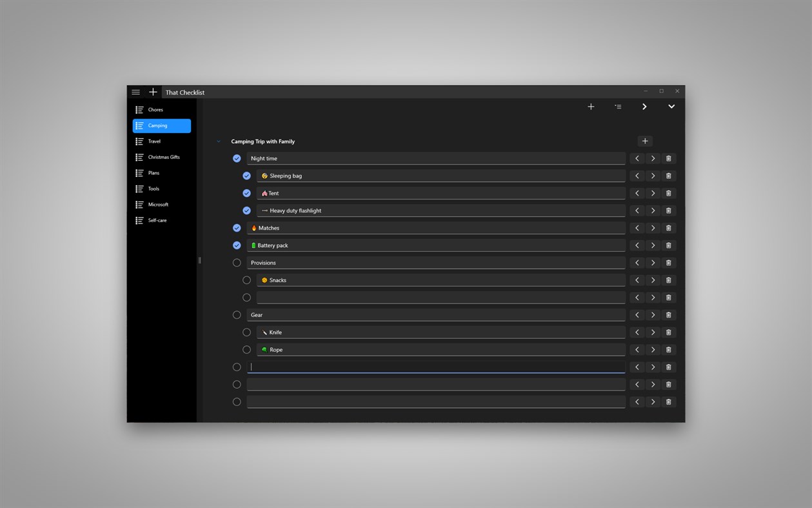Mark the Gear item as complete
812x508 pixels.
tap(237, 314)
